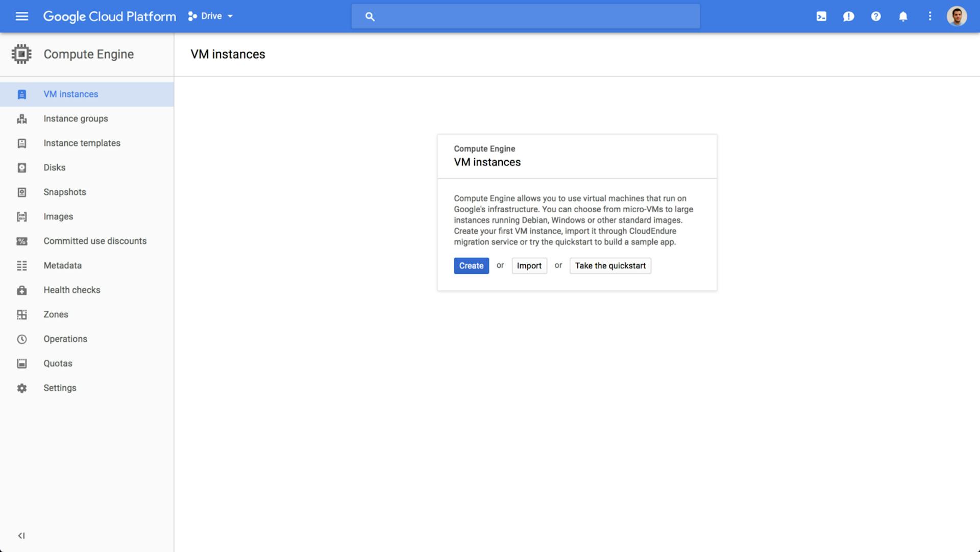Click the Compute Engine chip icon
The width and height of the screenshot is (980, 552).
point(21,54)
